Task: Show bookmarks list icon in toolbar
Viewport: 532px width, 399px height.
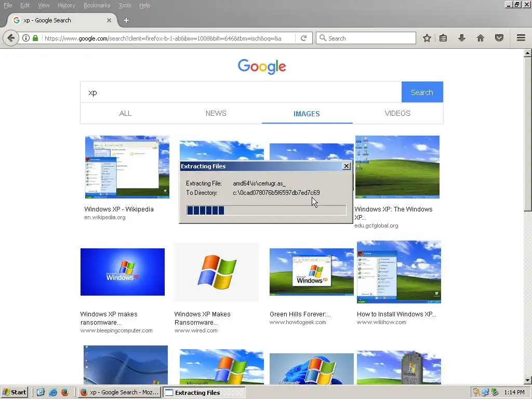Action: (443, 38)
